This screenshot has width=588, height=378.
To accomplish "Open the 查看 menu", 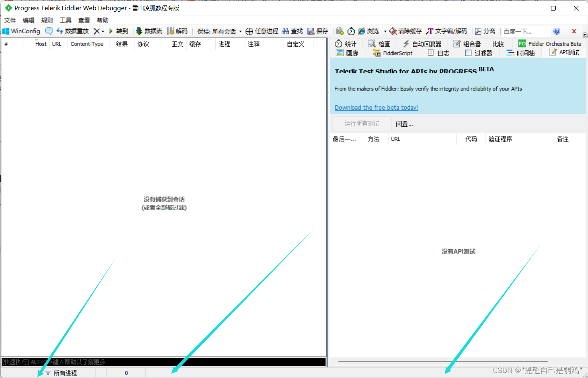I will tap(84, 20).
